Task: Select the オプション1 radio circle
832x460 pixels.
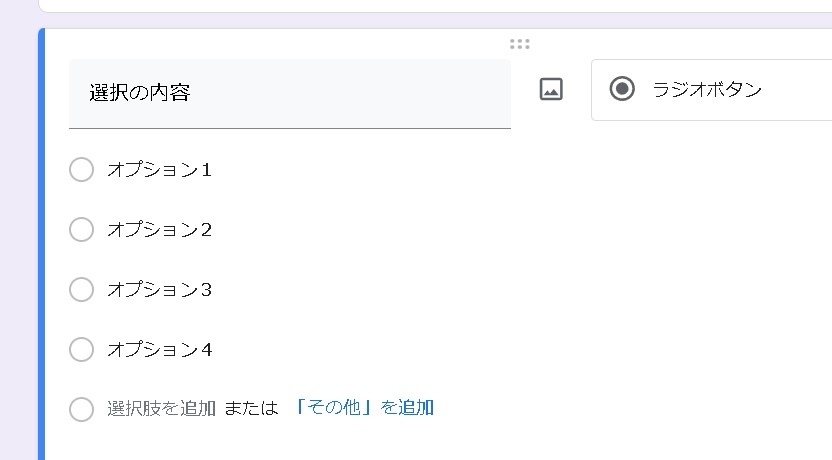Action: (x=81, y=170)
